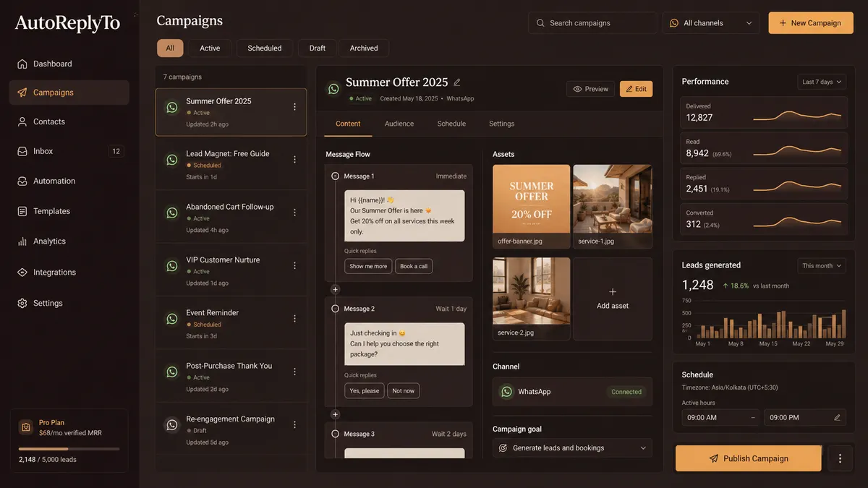
Task: Open the This month dropdown
Action: pyautogui.click(x=822, y=265)
